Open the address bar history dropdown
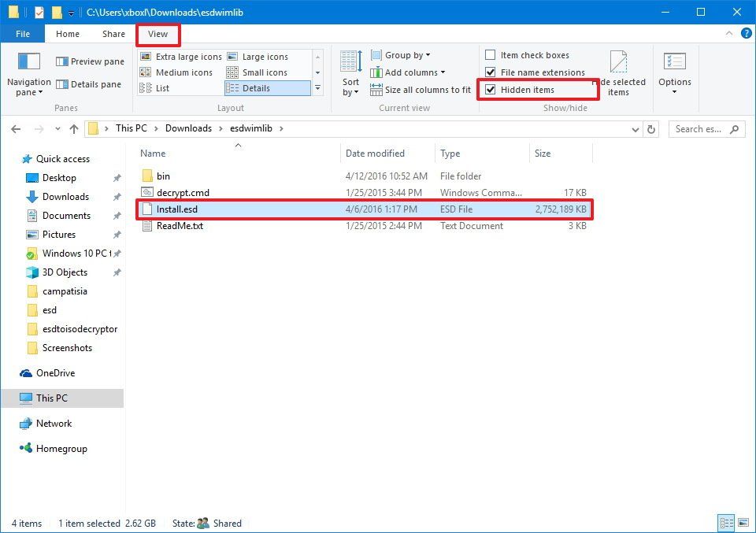Screen dimensions: 756x533 (x=635, y=128)
